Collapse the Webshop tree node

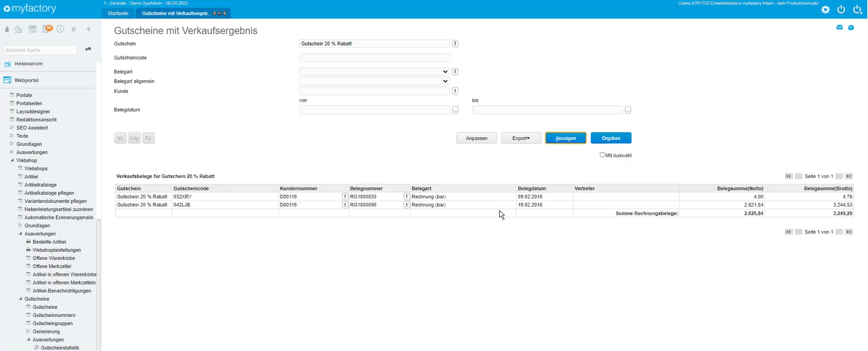(12, 160)
